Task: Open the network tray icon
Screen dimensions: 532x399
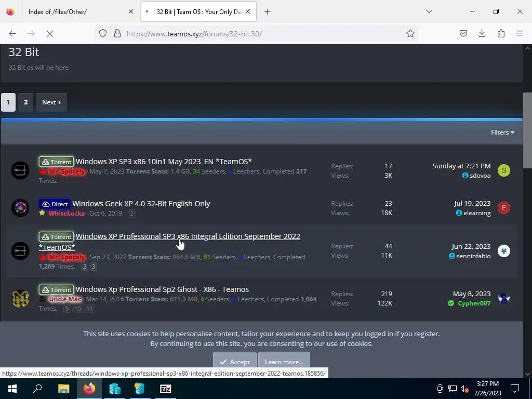Action: point(453,389)
